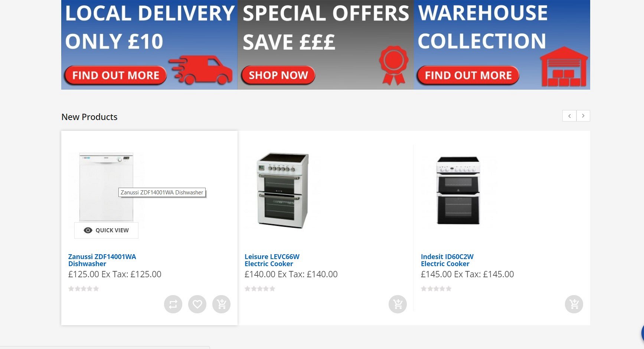This screenshot has height=349, width=644.
Task: Click the Indesit black cooker product image
Action: click(458, 190)
